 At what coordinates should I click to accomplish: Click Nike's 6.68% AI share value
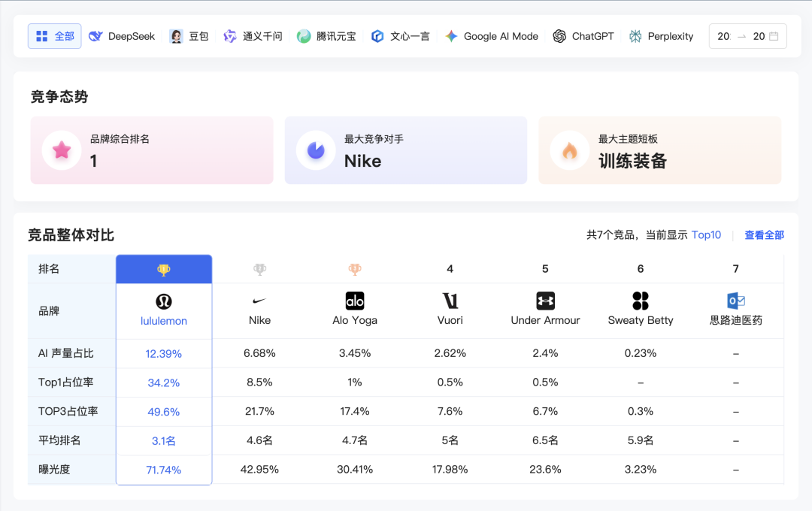(259, 353)
